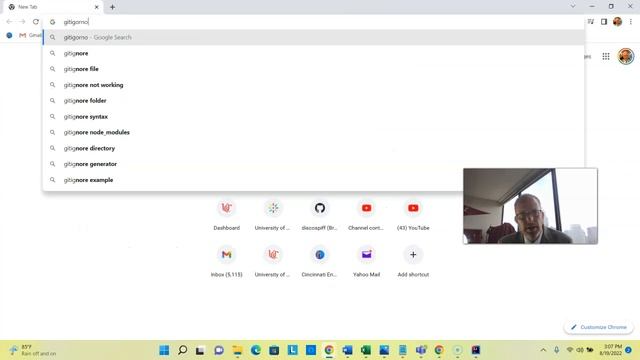
Task: Open Chrome three-dot menu
Action: (631, 22)
